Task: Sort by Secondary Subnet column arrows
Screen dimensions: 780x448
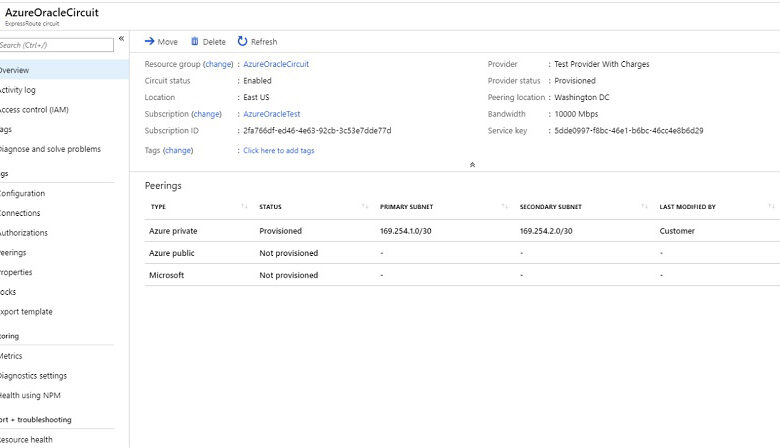Action: click(644, 206)
